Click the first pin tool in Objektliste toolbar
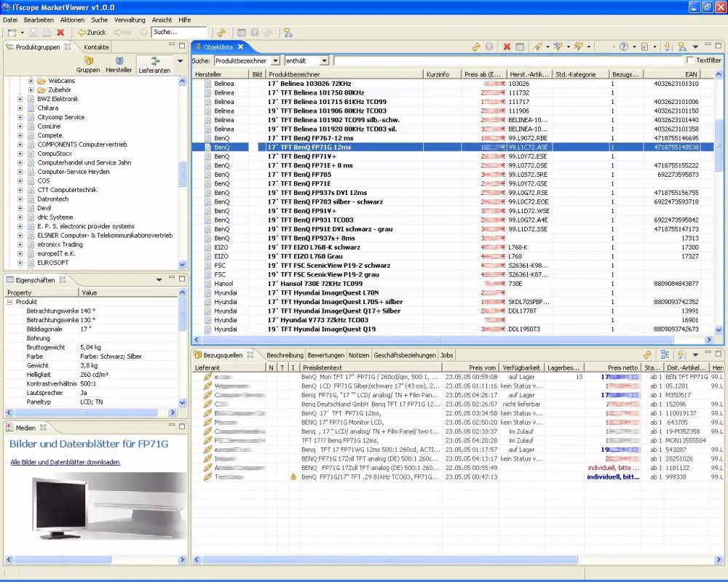Viewport: 728px width, 582px height. point(538,47)
